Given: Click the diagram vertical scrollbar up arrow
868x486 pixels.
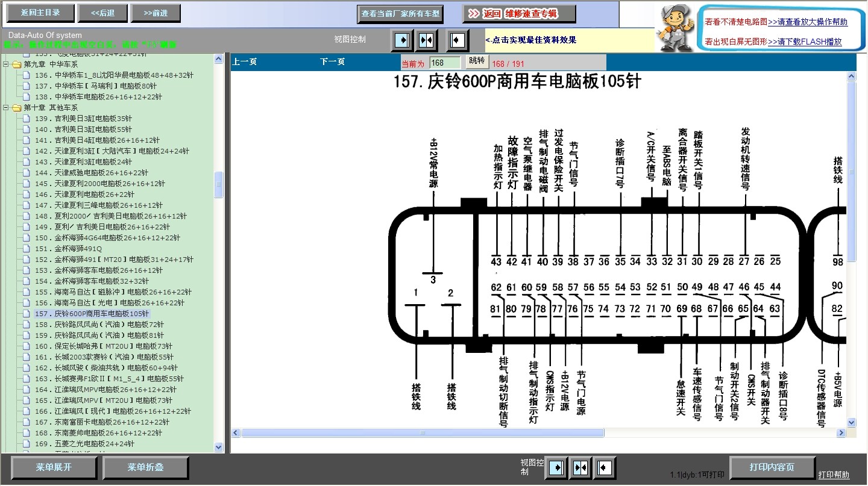Looking at the screenshot, I should (851, 76).
